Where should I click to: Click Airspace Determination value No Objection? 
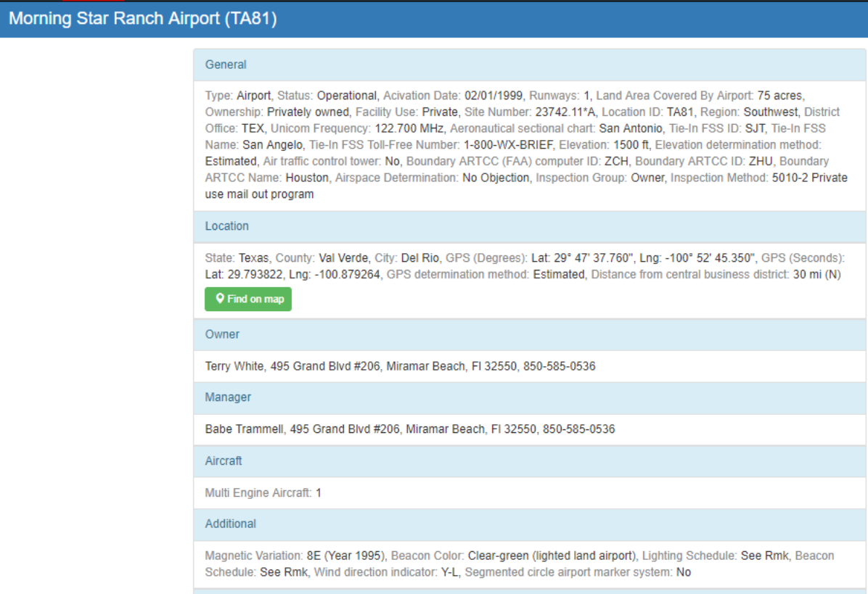[496, 178]
